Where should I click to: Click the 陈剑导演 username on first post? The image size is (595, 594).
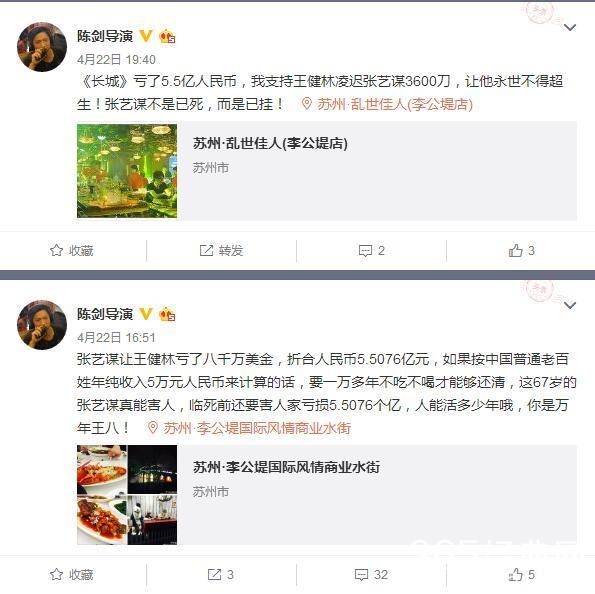(105, 36)
